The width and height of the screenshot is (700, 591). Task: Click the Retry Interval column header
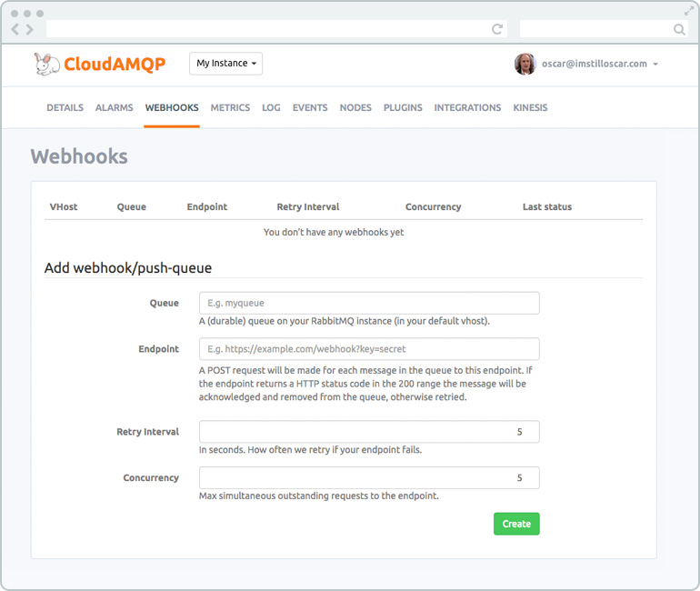click(x=308, y=206)
